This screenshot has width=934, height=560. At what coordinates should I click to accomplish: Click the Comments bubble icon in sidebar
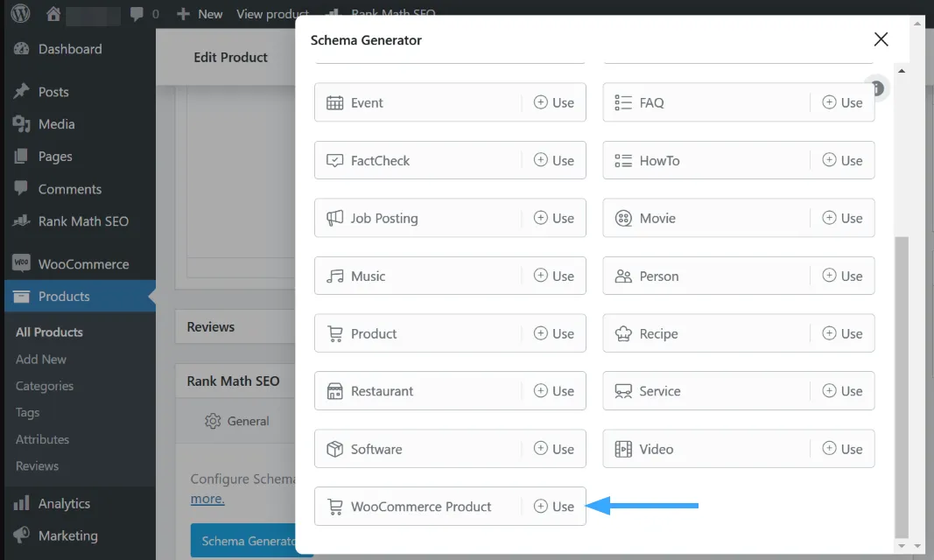(x=21, y=188)
